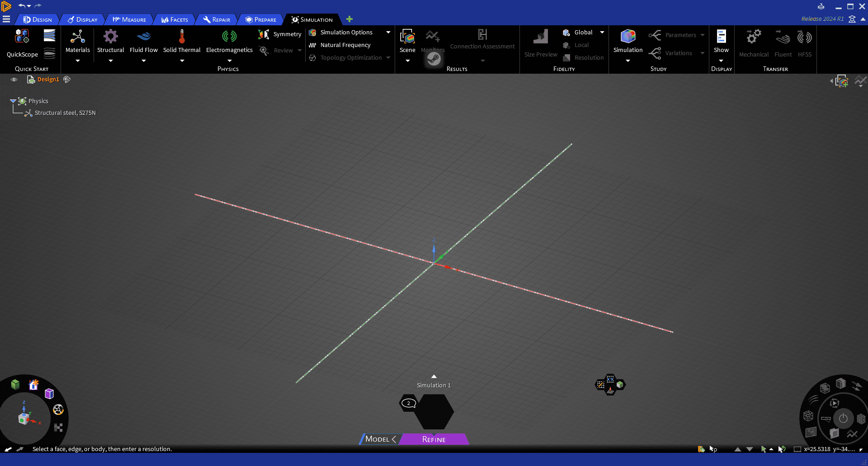This screenshot has height=466, width=868.
Task: Click the Materials icon
Action: (78, 37)
